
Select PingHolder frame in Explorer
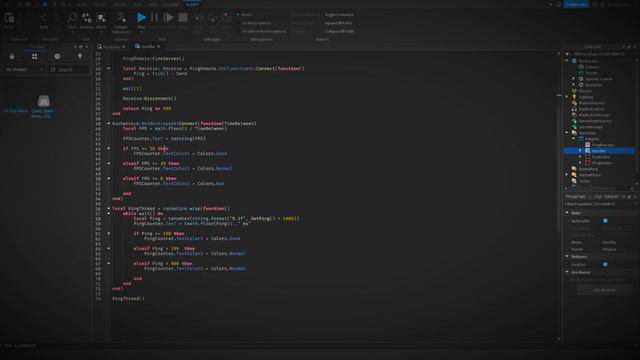[x=601, y=163]
